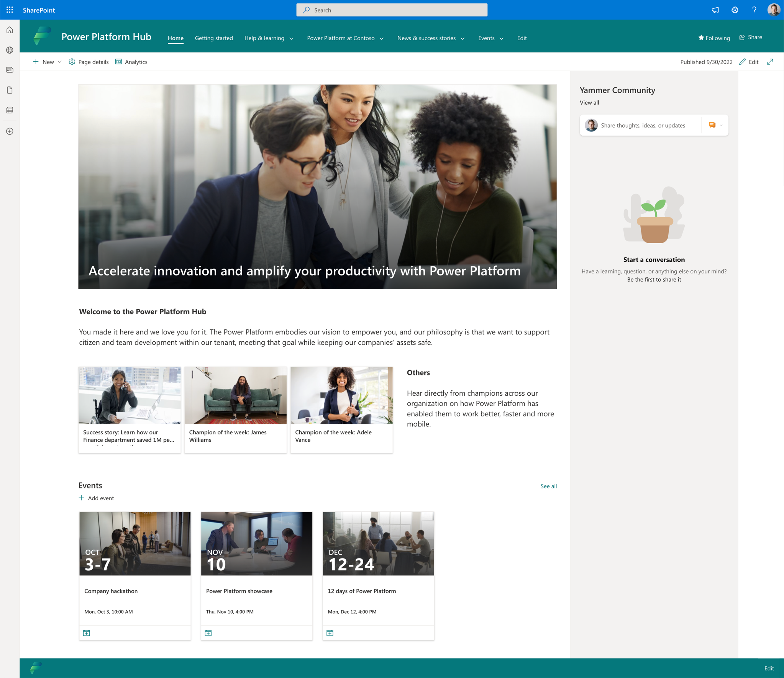Click the globe/sites icon in sidebar
The width and height of the screenshot is (784, 678).
[x=10, y=50]
